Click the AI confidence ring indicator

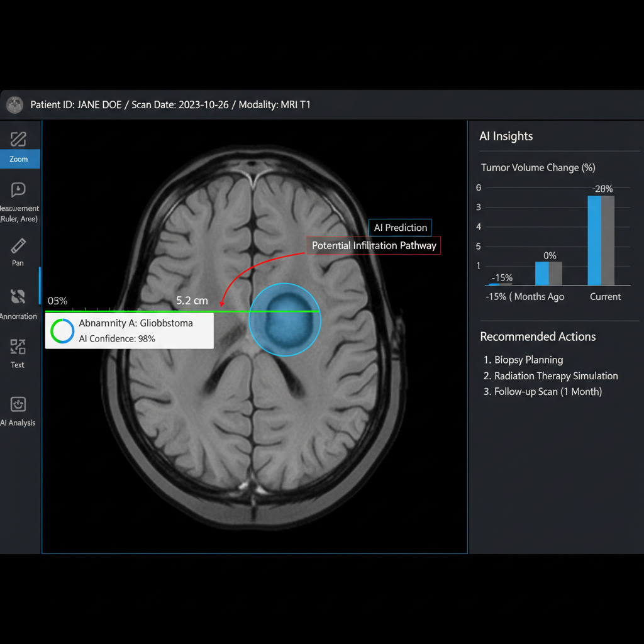coord(62,331)
